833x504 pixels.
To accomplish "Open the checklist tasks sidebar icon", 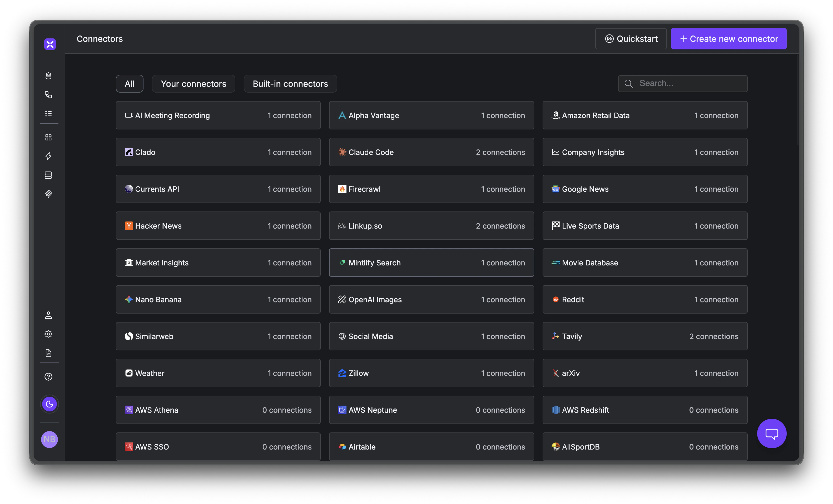I will tap(48, 113).
